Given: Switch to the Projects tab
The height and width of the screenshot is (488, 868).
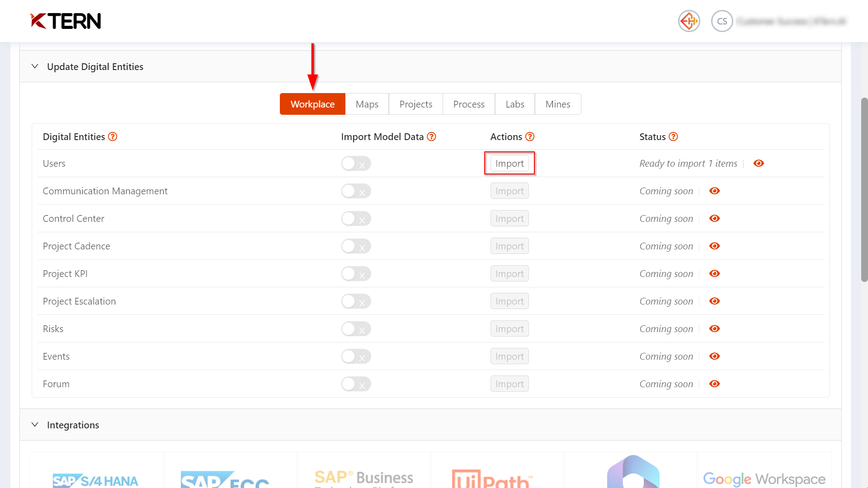Looking at the screenshot, I should pyautogui.click(x=415, y=104).
